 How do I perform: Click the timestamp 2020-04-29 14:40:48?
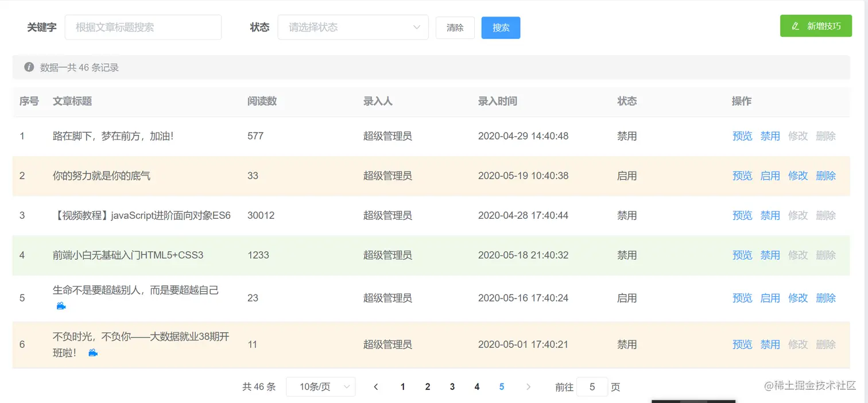coord(524,136)
